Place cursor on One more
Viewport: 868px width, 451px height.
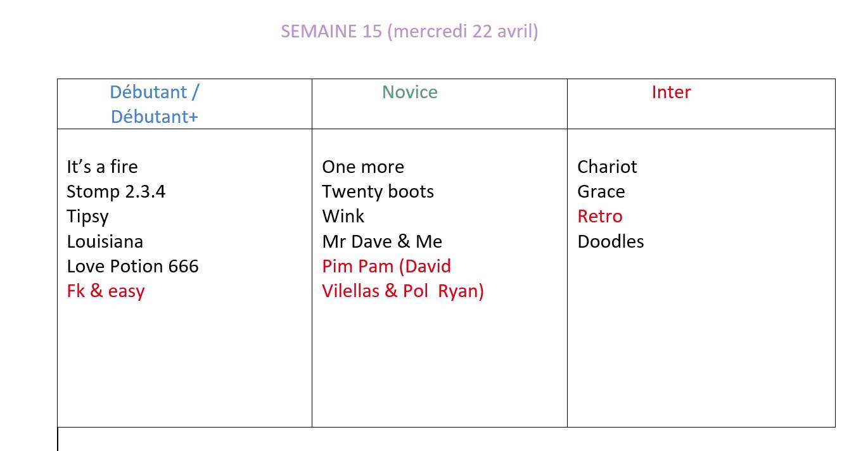(362, 167)
